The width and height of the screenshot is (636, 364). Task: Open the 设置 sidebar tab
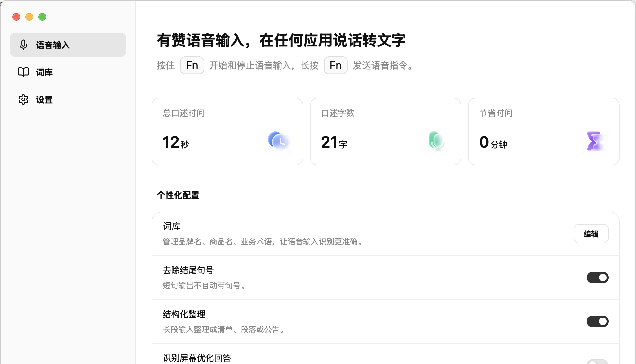pyautogui.click(x=68, y=99)
